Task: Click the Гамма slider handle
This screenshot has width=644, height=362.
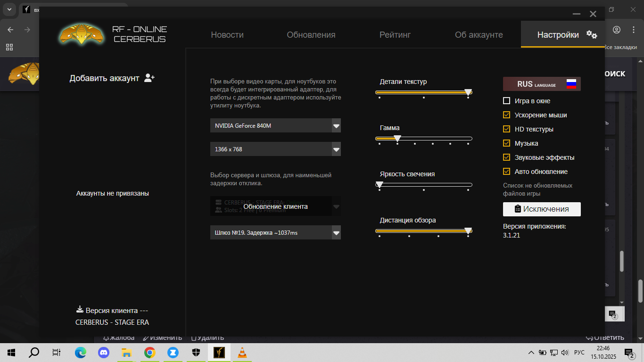Action: tap(397, 139)
